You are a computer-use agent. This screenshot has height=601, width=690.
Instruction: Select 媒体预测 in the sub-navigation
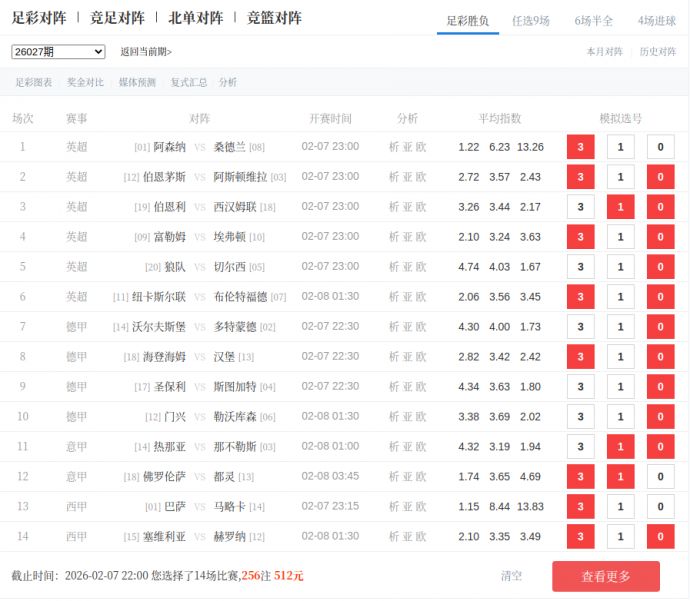pyautogui.click(x=137, y=83)
